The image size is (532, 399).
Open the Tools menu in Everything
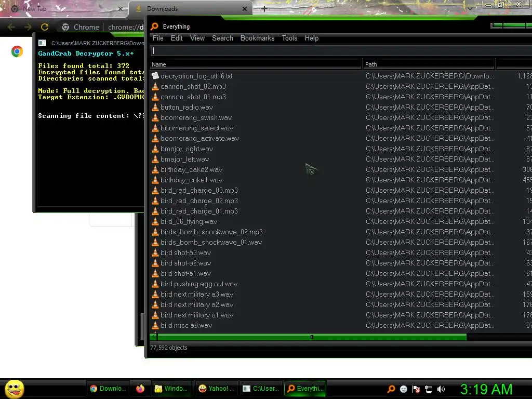(x=289, y=38)
